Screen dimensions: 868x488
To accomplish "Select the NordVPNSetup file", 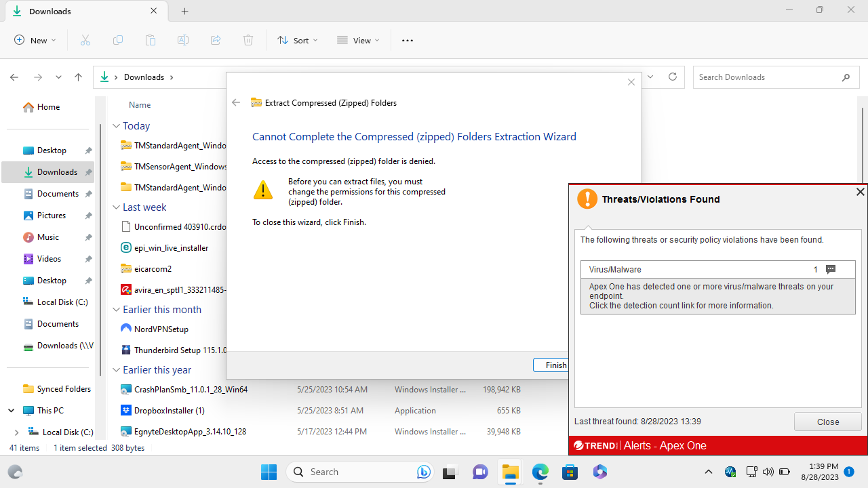I will coord(161,329).
